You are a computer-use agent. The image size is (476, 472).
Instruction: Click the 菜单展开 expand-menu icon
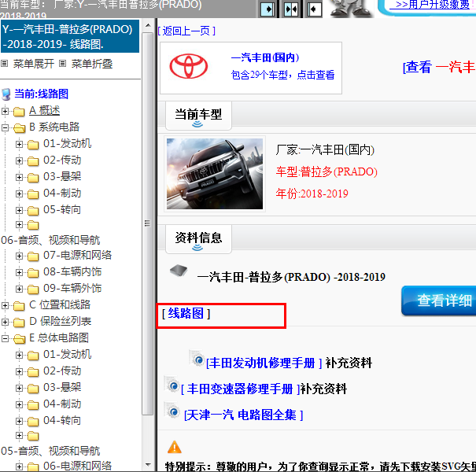[x=4, y=64]
